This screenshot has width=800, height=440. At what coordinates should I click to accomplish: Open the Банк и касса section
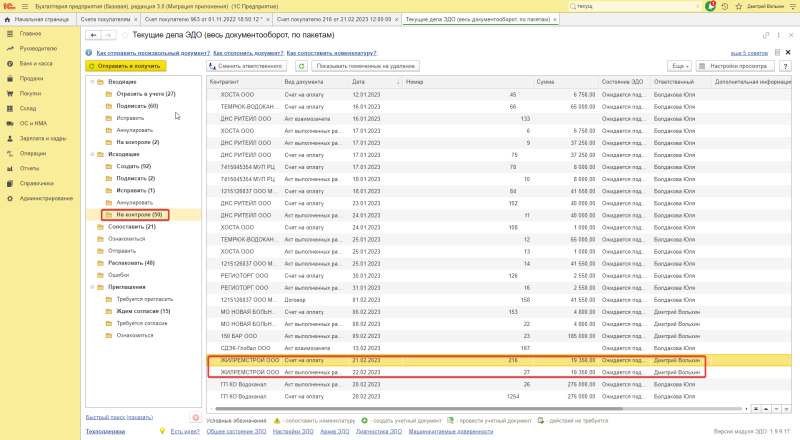(36, 63)
